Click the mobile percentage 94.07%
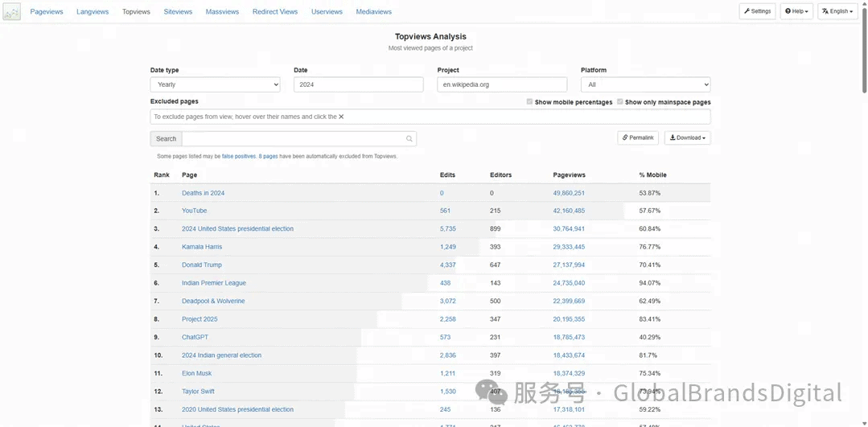 pos(650,283)
